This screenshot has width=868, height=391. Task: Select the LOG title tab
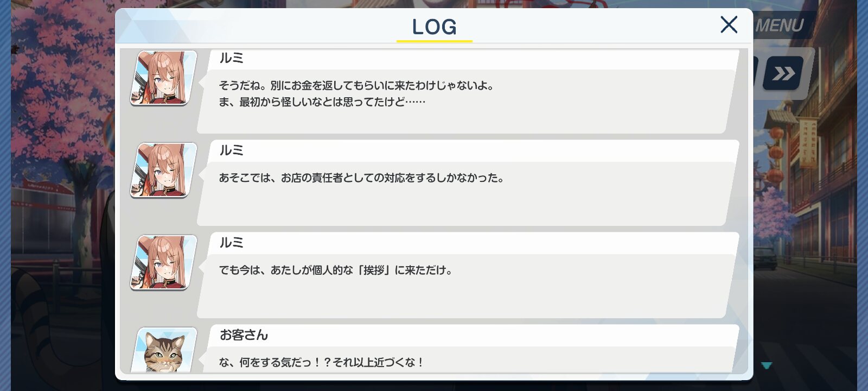434,27
